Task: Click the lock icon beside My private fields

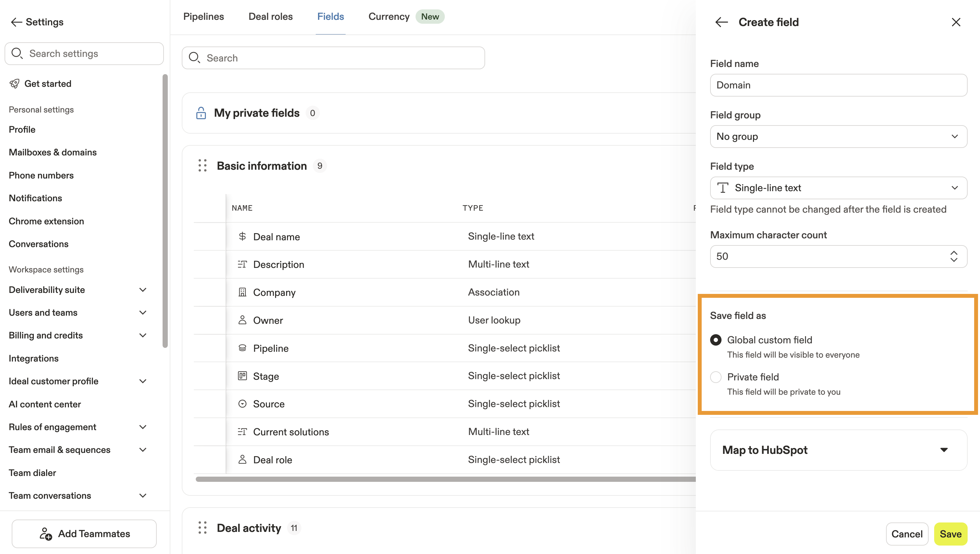Action: (201, 113)
